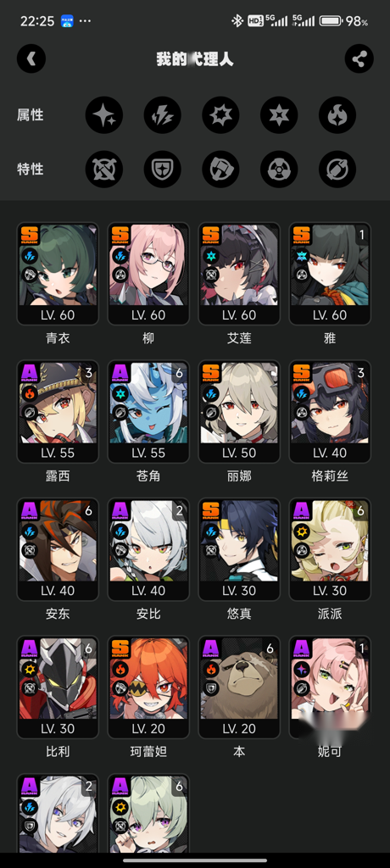Image resolution: width=390 pixels, height=868 pixels.
Task: View the 格莉丝 agent details
Action: click(x=330, y=412)
